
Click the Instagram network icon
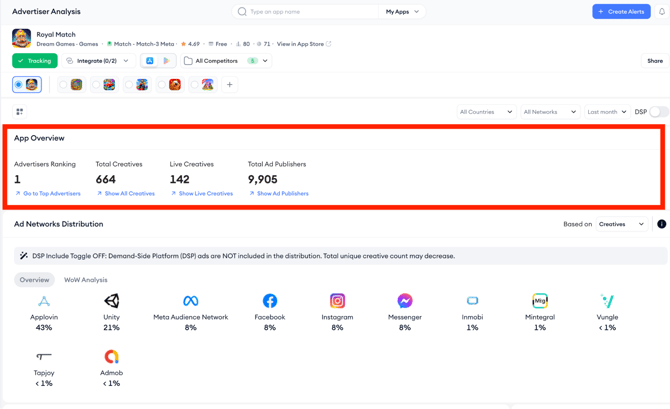point(337,301)
